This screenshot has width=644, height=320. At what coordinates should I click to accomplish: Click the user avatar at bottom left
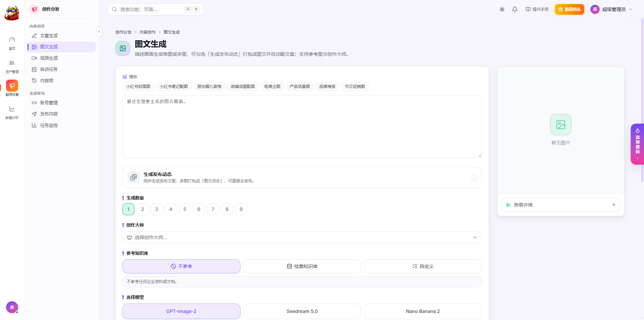click(12, 307)
